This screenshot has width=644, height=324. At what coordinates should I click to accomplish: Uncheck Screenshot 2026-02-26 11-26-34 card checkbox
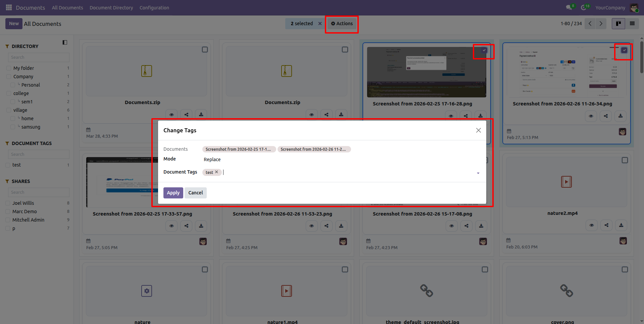point(624,50)
